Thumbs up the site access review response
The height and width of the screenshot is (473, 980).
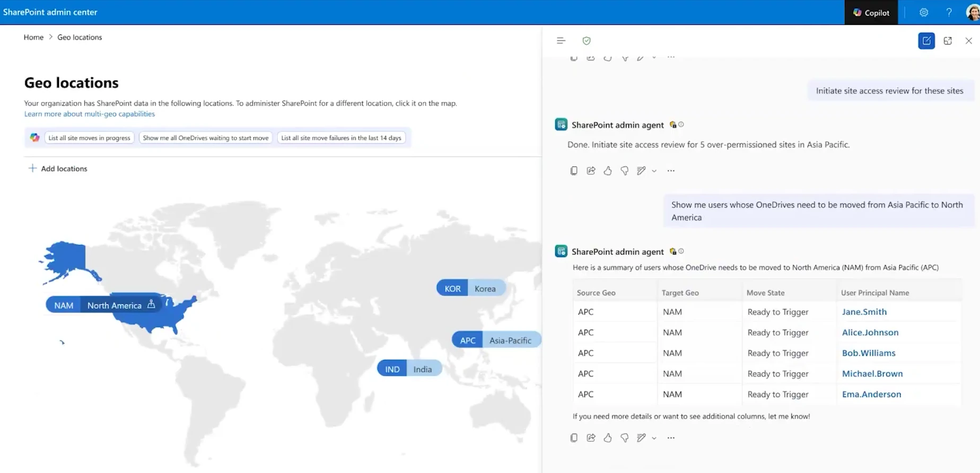pos(608,171)
